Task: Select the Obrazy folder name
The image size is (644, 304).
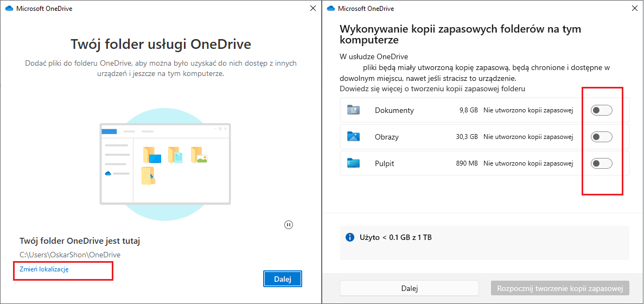Action: (386, 137)
